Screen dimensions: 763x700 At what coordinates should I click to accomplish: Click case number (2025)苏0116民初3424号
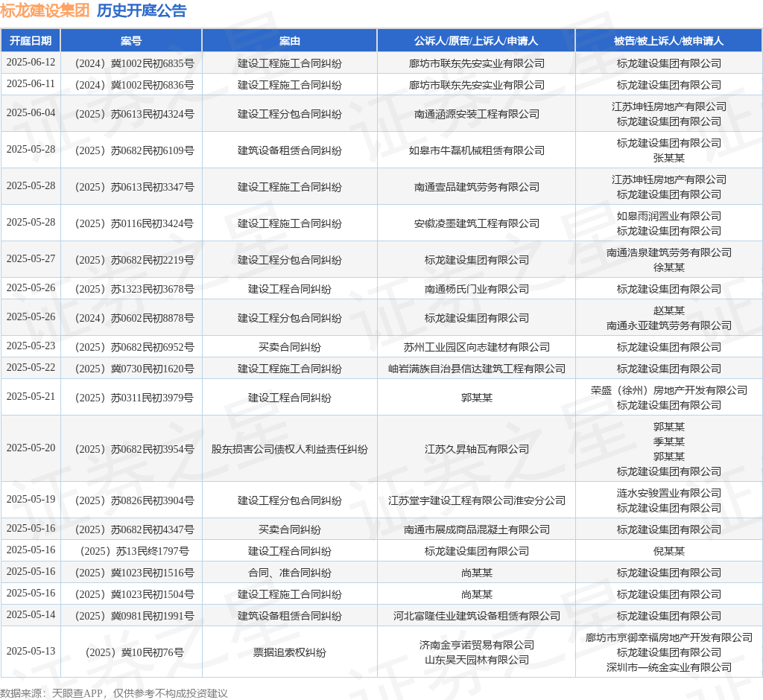click(x=134, y=223)
